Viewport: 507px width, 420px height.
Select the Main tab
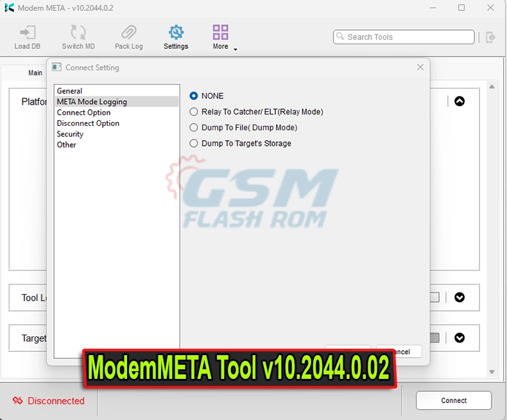[35, 73]
